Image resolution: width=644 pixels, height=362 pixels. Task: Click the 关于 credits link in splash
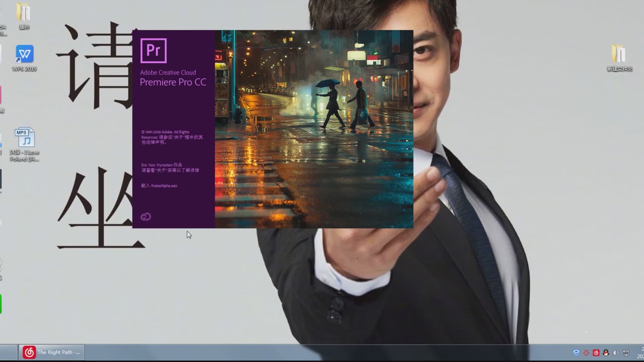coord(170,170)
